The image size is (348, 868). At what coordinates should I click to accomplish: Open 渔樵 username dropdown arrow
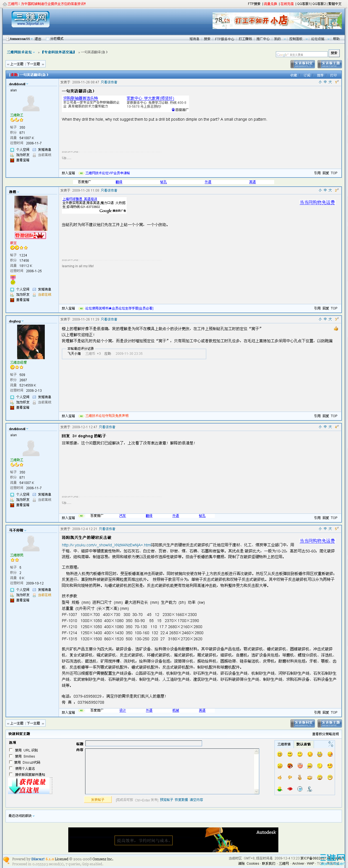click(18, 192)
